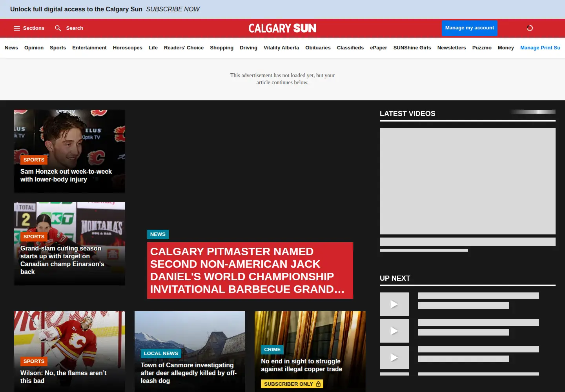The height and width of the screenshot is (392, 565).
Task: Open Newsletters page
Action: [452, 48]
